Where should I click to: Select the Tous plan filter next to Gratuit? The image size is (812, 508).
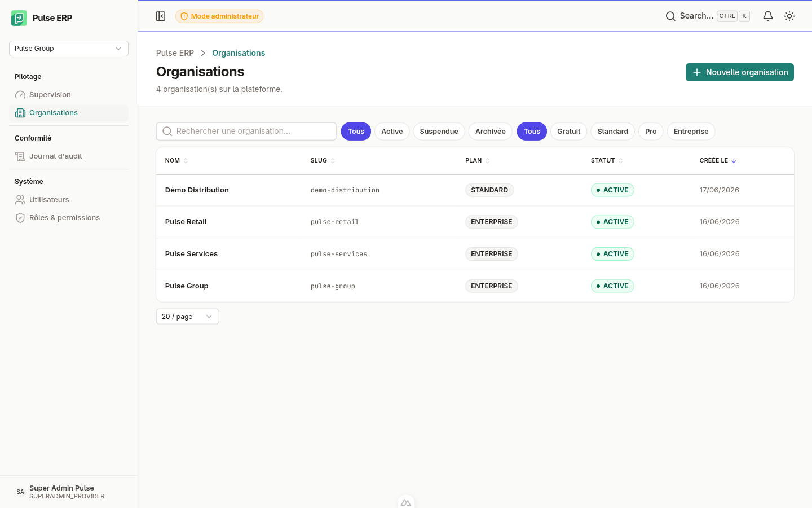[532, 132]
